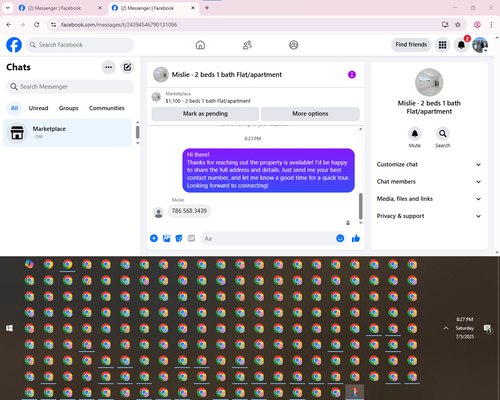Click browser back arrow

(x=9, y=24)
